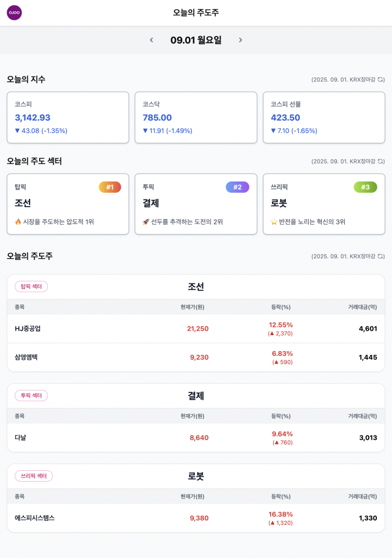The height and width of the screenshot is (558, 392).
Task: Open the 다날 stock row
Action: coord(195,438)
